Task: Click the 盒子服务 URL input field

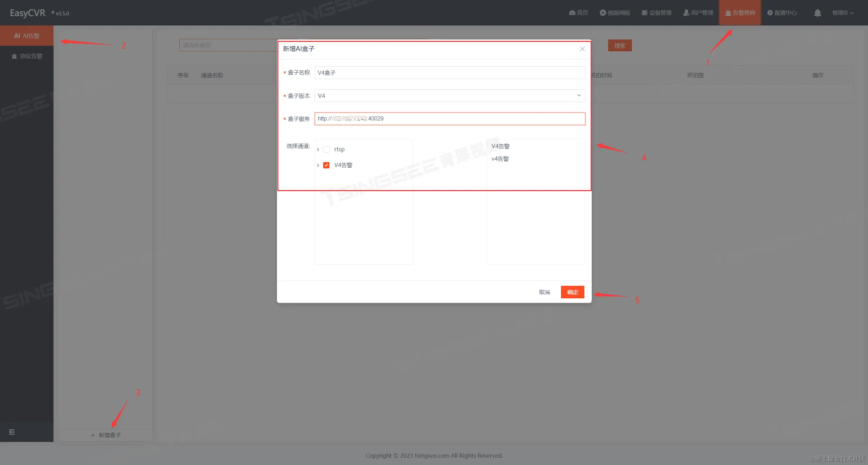Action: click(x=449, y=119)
